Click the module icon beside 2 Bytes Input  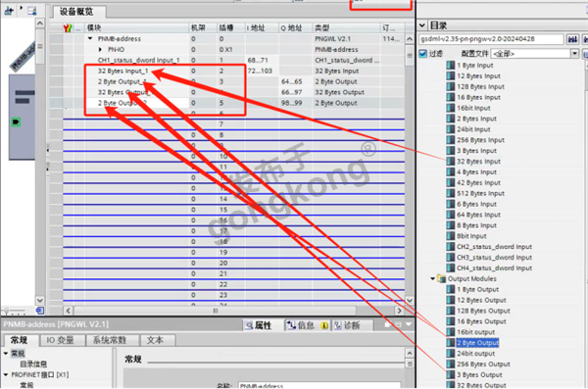pos(451,119)
